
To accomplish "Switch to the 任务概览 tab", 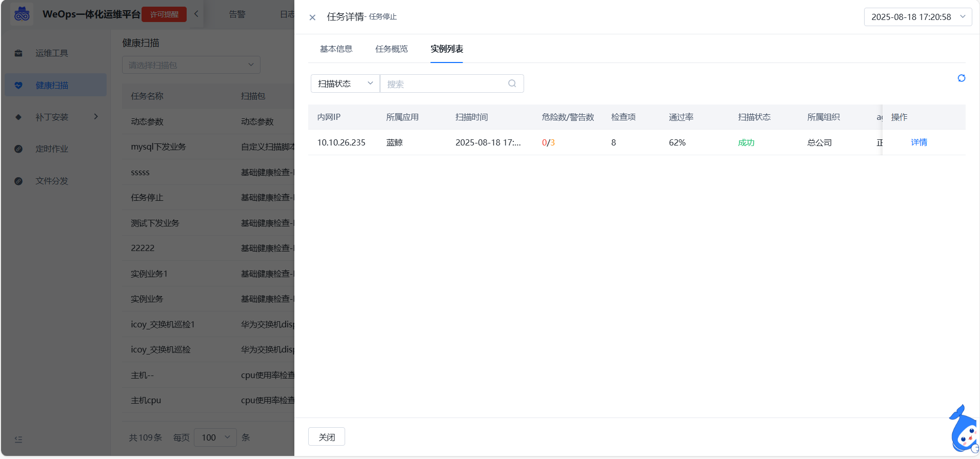I will [391, 49].
